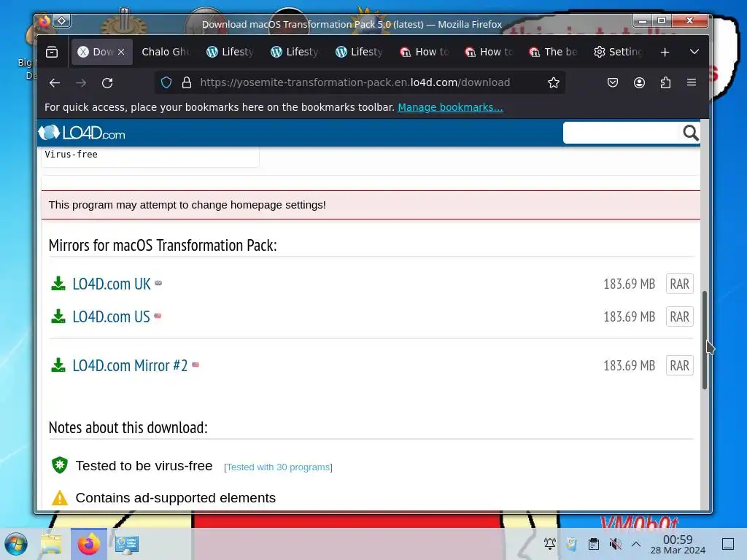Viewport: 747px width, 560px height.
Task: Go forward with the grayed arrow
Action: 81,83
